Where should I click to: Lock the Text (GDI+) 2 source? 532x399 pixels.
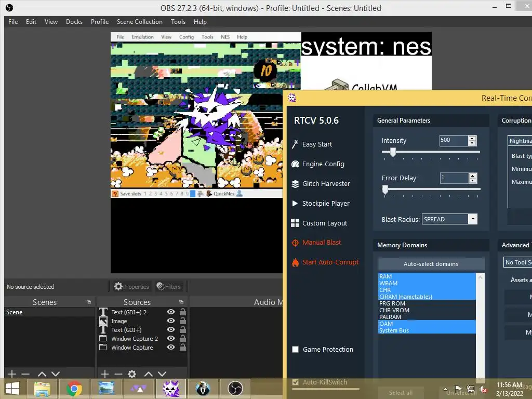[x=182, y=312]
